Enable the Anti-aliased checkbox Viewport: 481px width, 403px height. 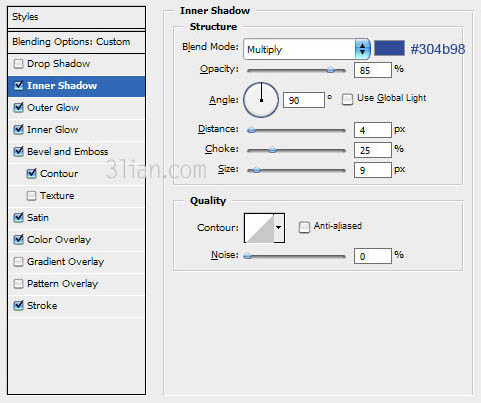coord(304,227)
